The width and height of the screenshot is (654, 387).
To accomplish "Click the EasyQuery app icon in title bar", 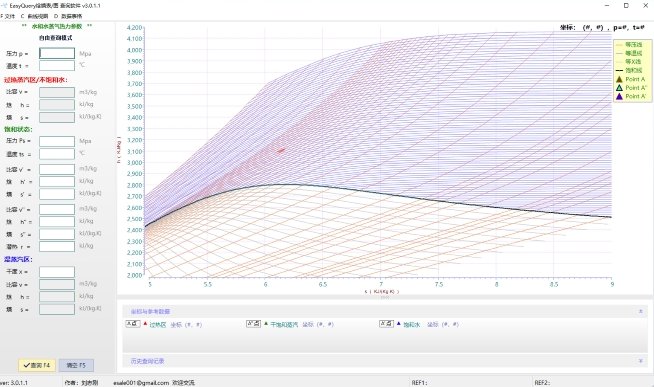I will (x=4, y=5).
